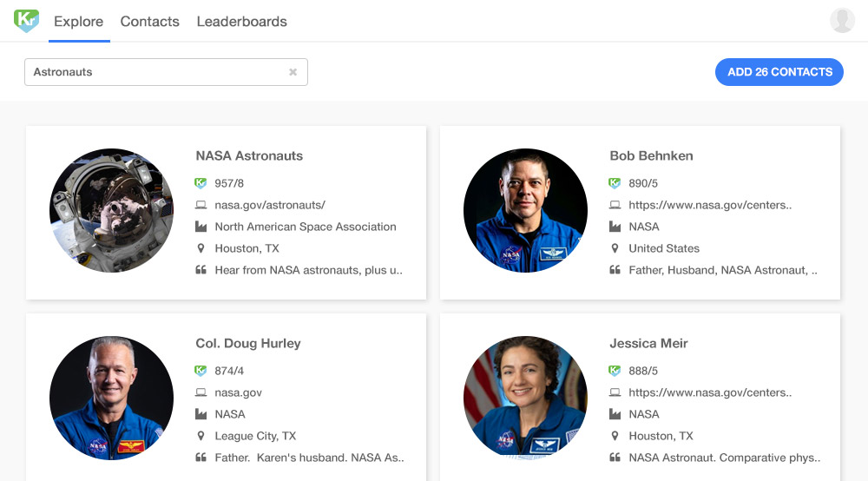Click the organization icon beside North American Space Association
868x481 pixels.
pyautogui.click(x=201, y=227)
